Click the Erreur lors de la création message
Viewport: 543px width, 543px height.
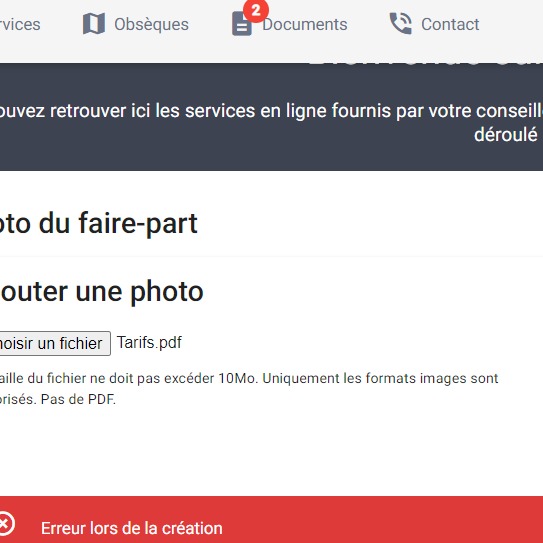tap(132, 528)
